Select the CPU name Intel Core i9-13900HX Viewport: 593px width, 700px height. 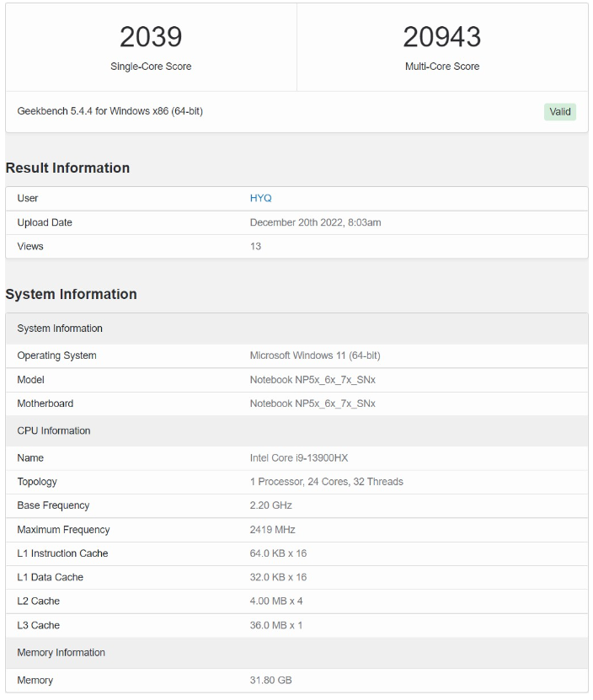click(x=299, y=458)
